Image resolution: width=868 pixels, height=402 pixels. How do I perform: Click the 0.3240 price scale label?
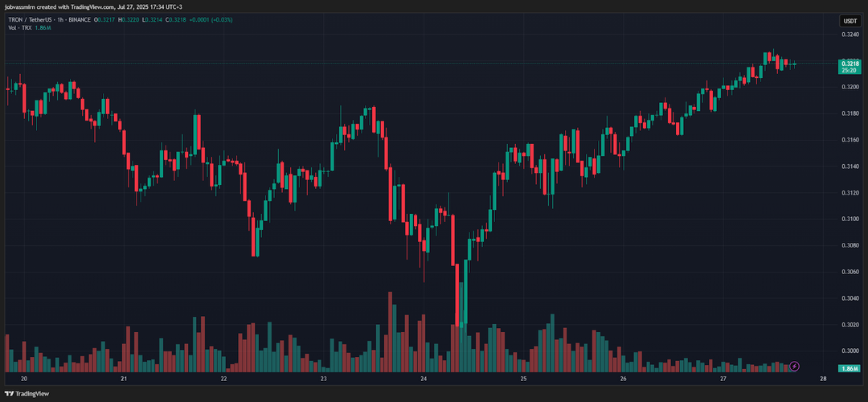(x=850, y=35)
